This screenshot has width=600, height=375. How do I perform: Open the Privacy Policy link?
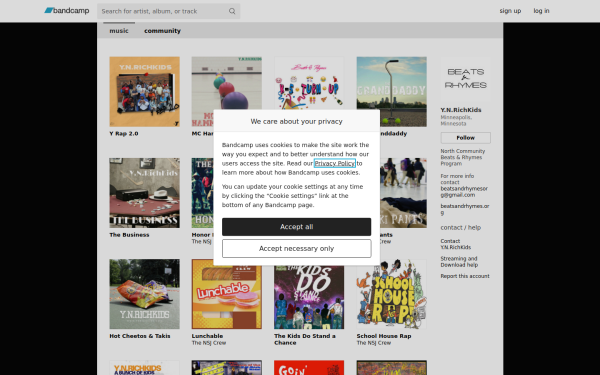[335, 163]
